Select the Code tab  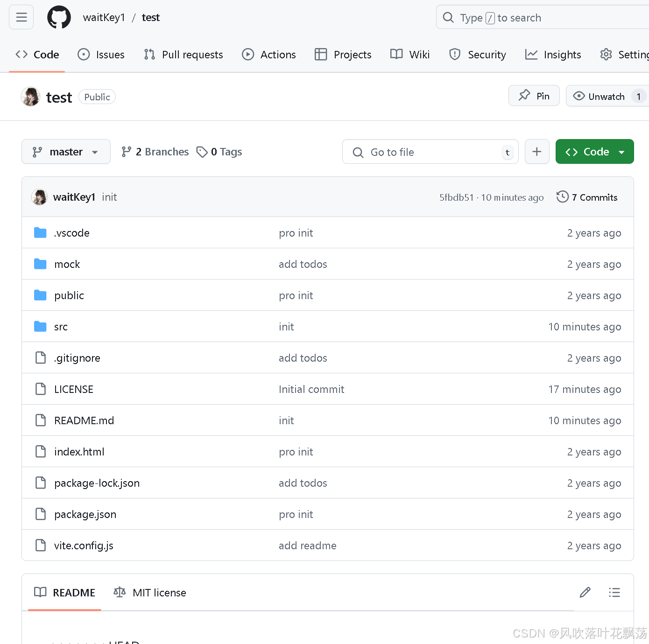(x=37, y=55)
